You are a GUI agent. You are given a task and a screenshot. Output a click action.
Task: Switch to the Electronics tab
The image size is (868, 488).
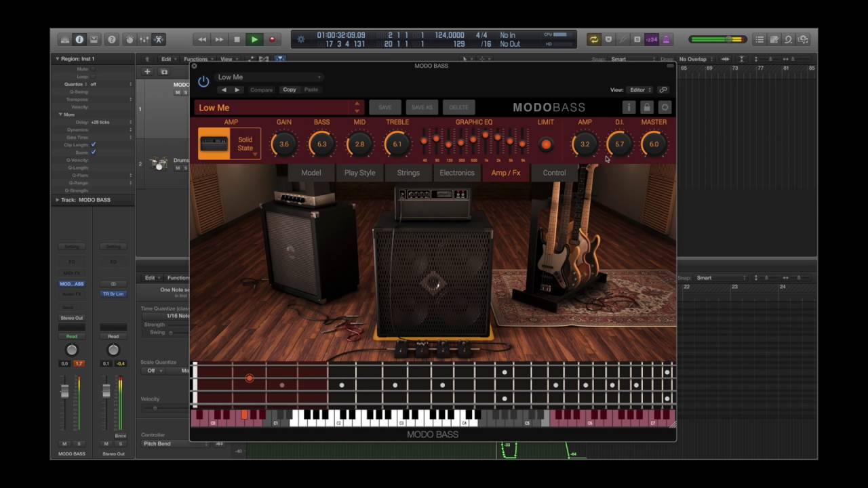click(457, 173)
